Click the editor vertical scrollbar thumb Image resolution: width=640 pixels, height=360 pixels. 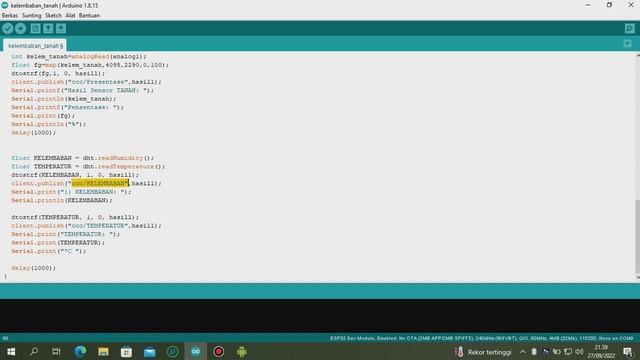pyautogui.click(x=637, y=236)
